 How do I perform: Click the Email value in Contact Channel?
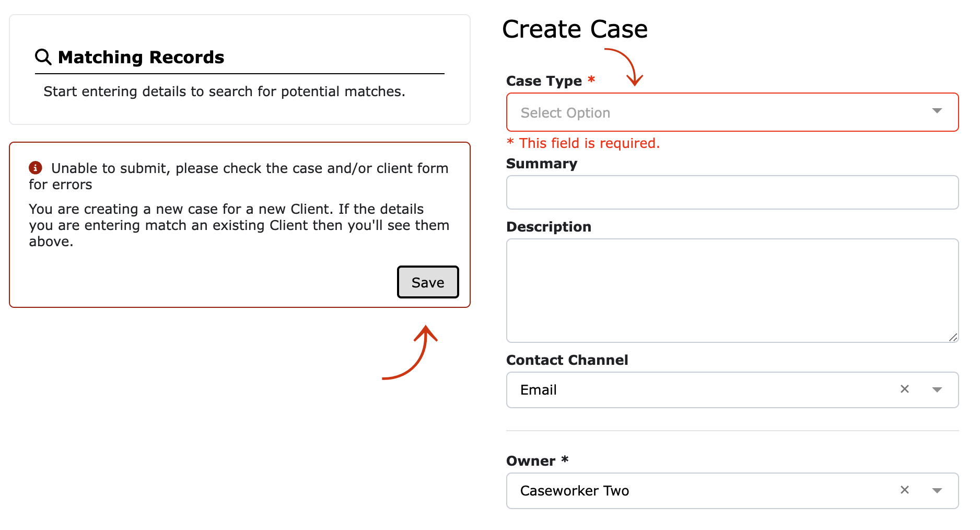click(538, 390)
